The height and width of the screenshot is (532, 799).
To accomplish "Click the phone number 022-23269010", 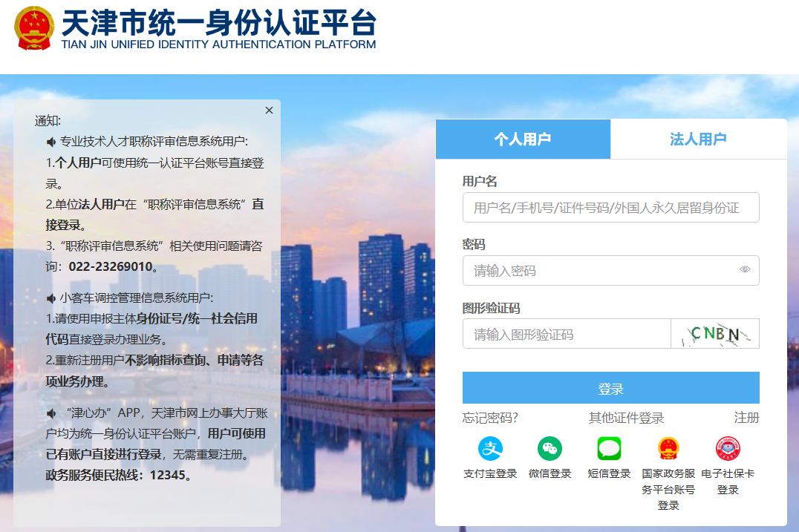I will click(111, 267).
